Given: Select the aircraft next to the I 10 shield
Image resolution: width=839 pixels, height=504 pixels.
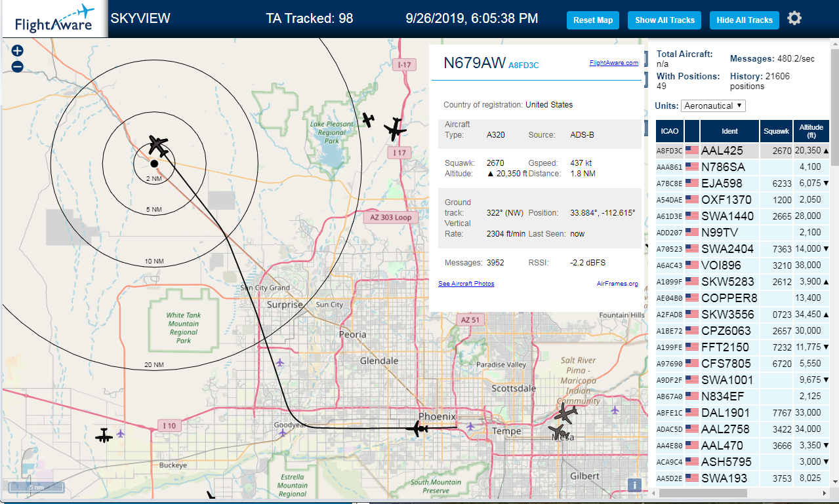Looking at the screenshot, I should click(x=104, y=435).
